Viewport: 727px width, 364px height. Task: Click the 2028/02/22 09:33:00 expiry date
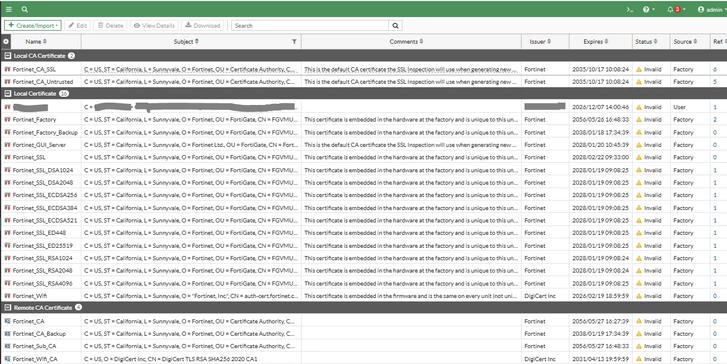click(x=600, y=157)
